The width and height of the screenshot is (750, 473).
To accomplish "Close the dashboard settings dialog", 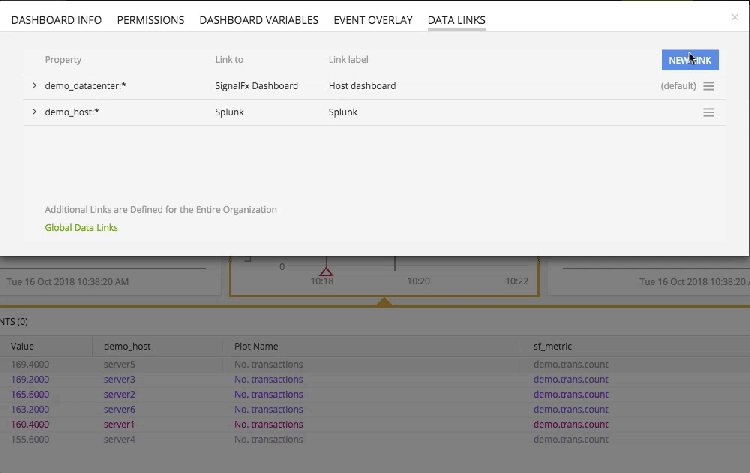I will [x=736, y=17].
